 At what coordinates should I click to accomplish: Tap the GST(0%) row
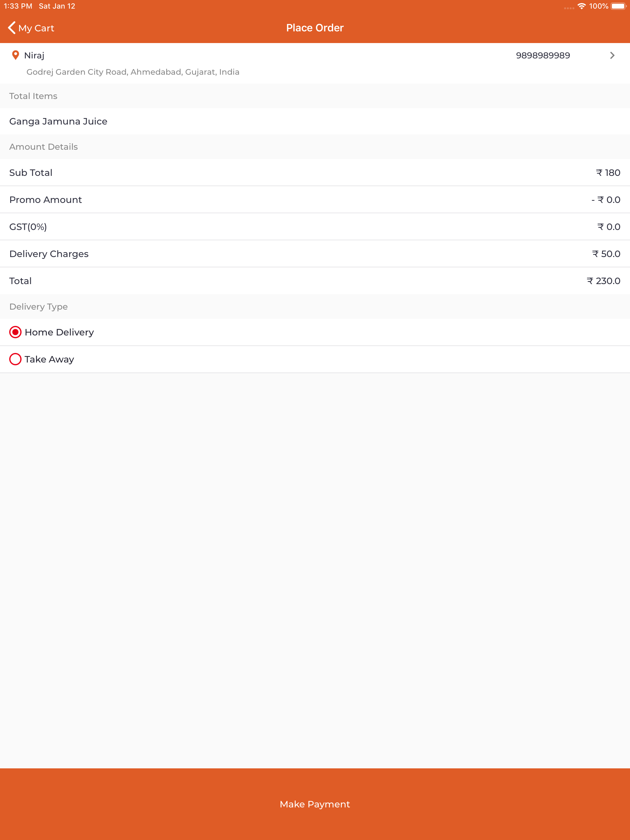(x=315, y=227)
